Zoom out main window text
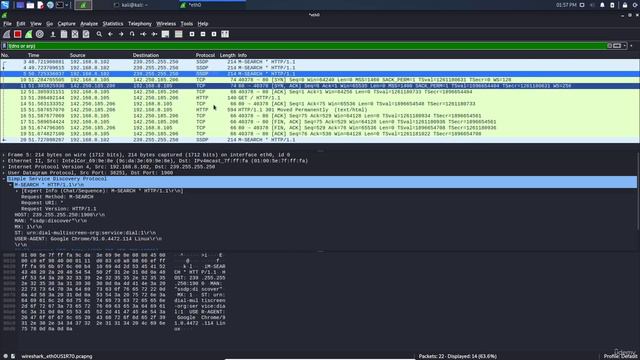640x360 pixels. tap(203, 34)
